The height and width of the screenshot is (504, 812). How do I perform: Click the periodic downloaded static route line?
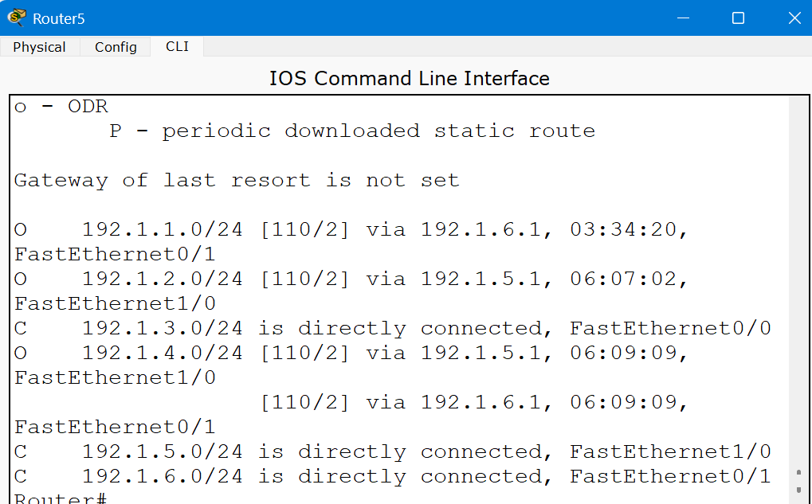click(351, 131)
